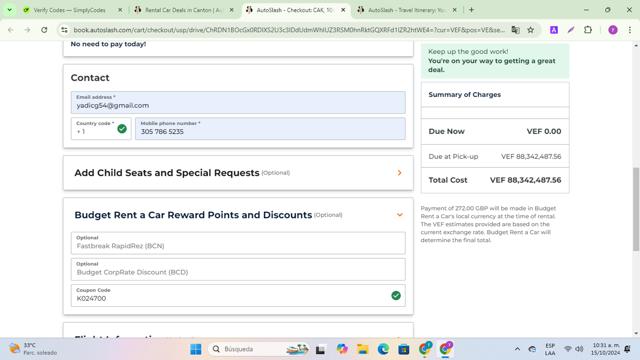This screenshot has height=360, width=640.
Task: Show hidden system tray icons
Action: [x=517, y=349]
